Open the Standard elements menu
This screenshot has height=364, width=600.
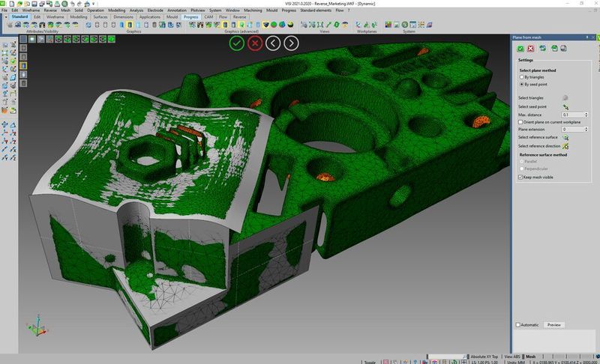coord(316,10)
